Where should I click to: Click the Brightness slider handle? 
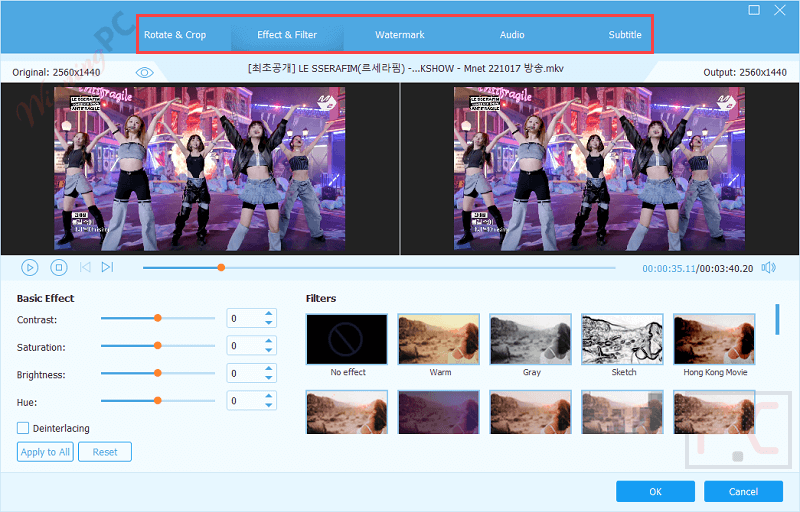click(158, 373)
